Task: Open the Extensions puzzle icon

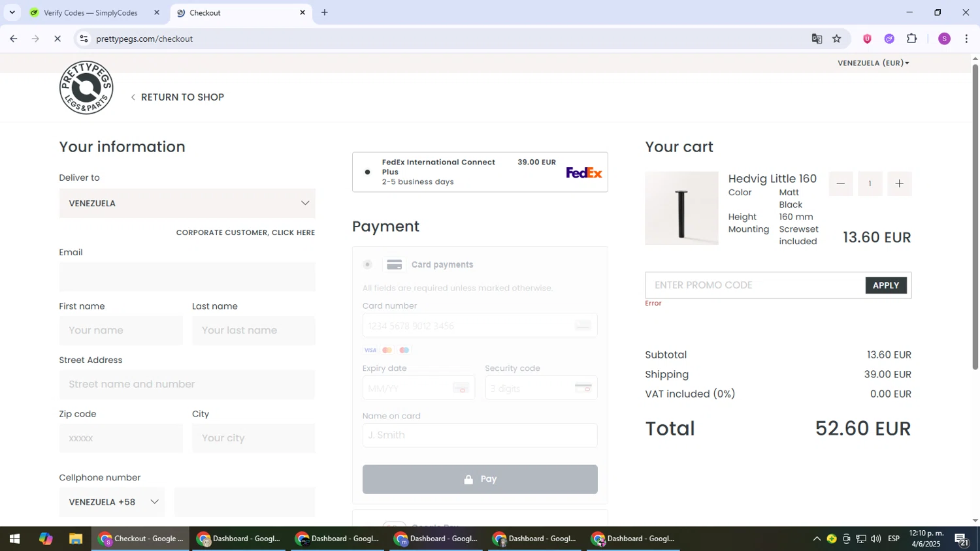Action: 912,39
